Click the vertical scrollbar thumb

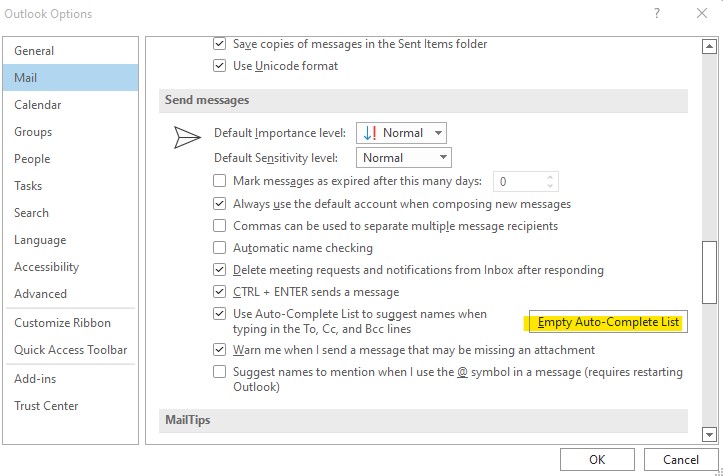coord(709,272)
